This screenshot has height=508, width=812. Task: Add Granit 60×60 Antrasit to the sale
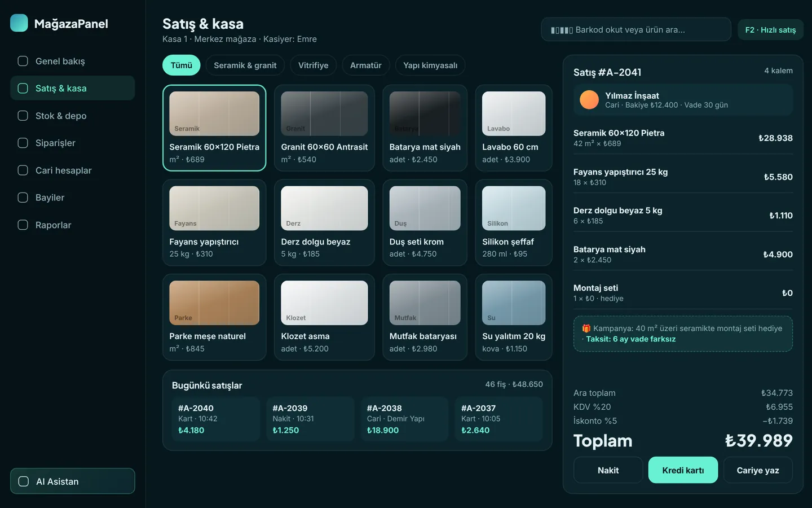[x=324, y=128]
